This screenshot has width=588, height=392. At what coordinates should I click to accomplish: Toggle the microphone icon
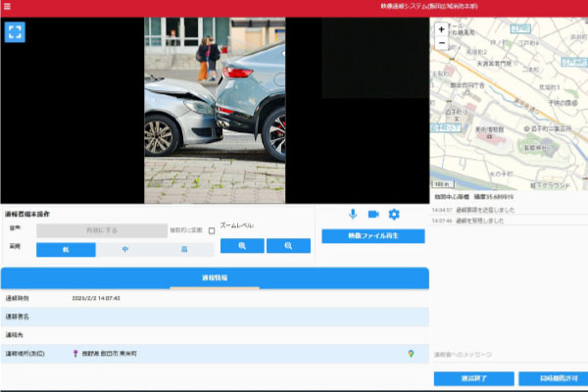point(353,215)
